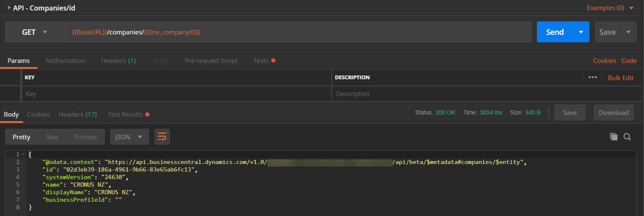Open search in response body

click(x=627, y=137)
